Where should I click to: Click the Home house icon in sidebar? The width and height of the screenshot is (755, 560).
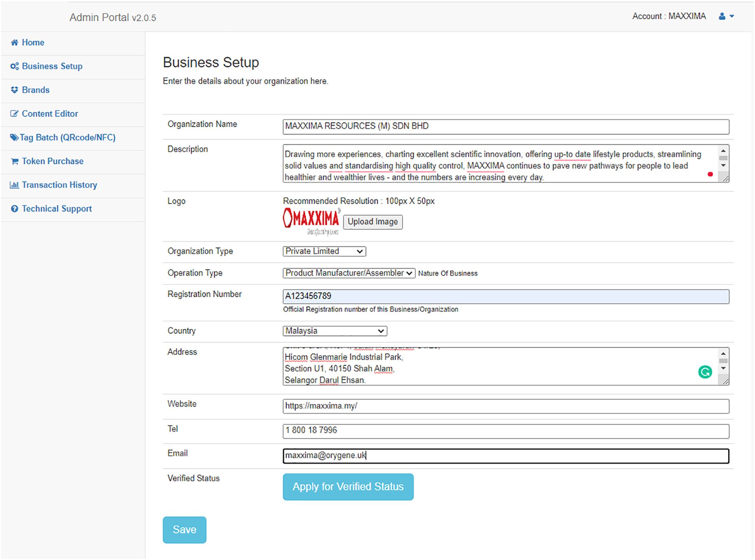tap(14, 43)
